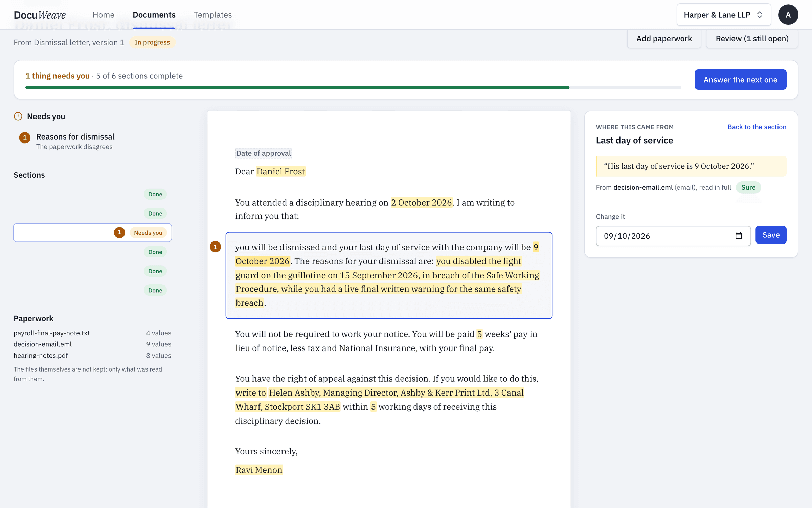Click the DocuWeave logo
The width and height of the screenshot is (812, 508).
click(x=40, y=15)
